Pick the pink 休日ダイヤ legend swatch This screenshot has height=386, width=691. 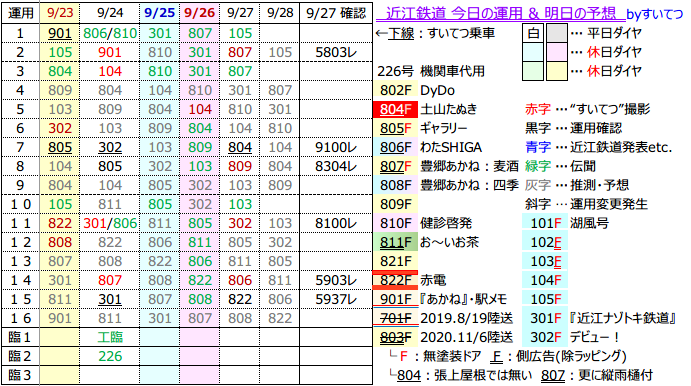coord(557,52)
